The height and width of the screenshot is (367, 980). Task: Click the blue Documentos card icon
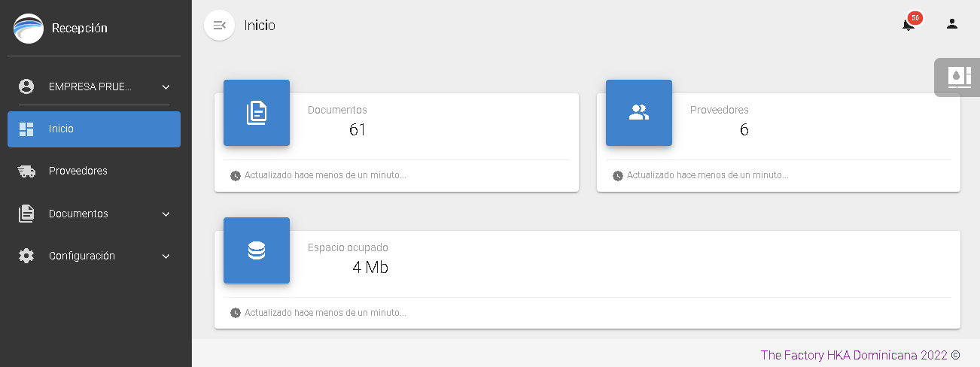point(257,113)
